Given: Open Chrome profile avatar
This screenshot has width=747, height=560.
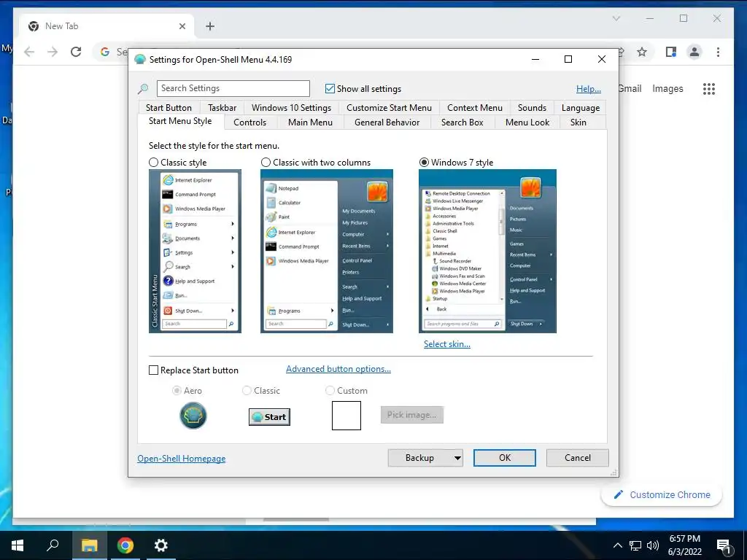Looking at the screenshot, I should (x=694, y=52).
